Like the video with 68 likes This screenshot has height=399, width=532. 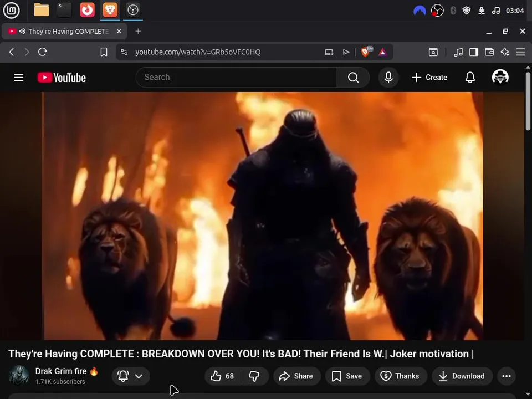[222, 376]
